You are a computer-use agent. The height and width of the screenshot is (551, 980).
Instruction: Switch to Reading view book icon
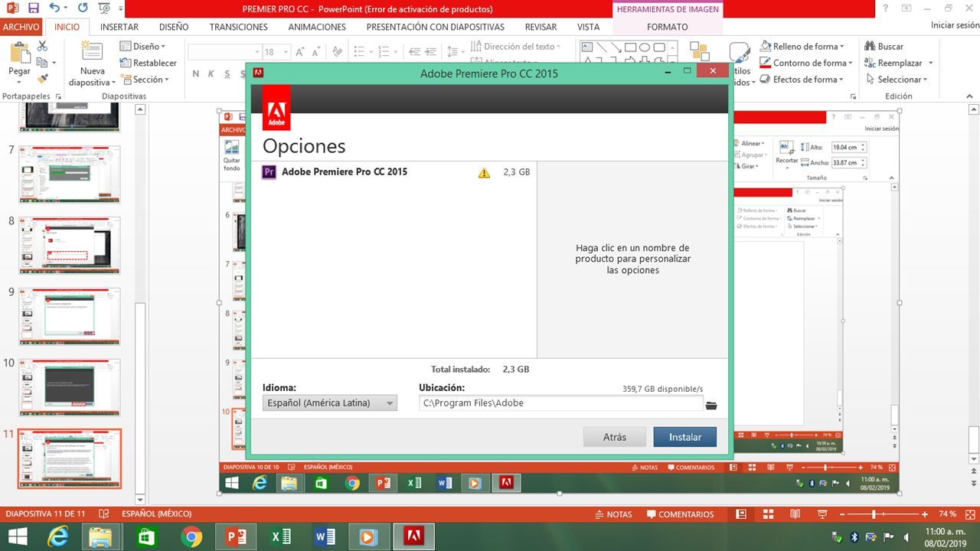pos(795,514)
